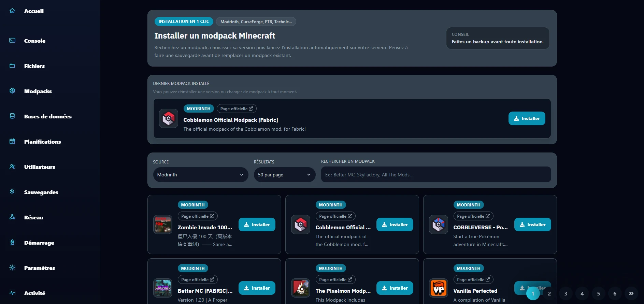
Task: Click the next pages double-chevron
Action: point(631,293)
